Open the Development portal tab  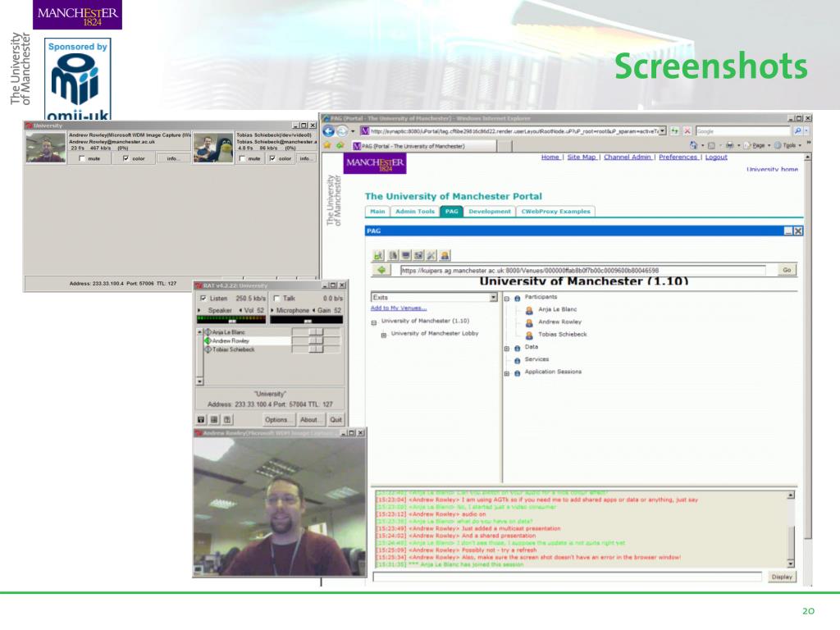pyautogui.click(x=490, y=212)
